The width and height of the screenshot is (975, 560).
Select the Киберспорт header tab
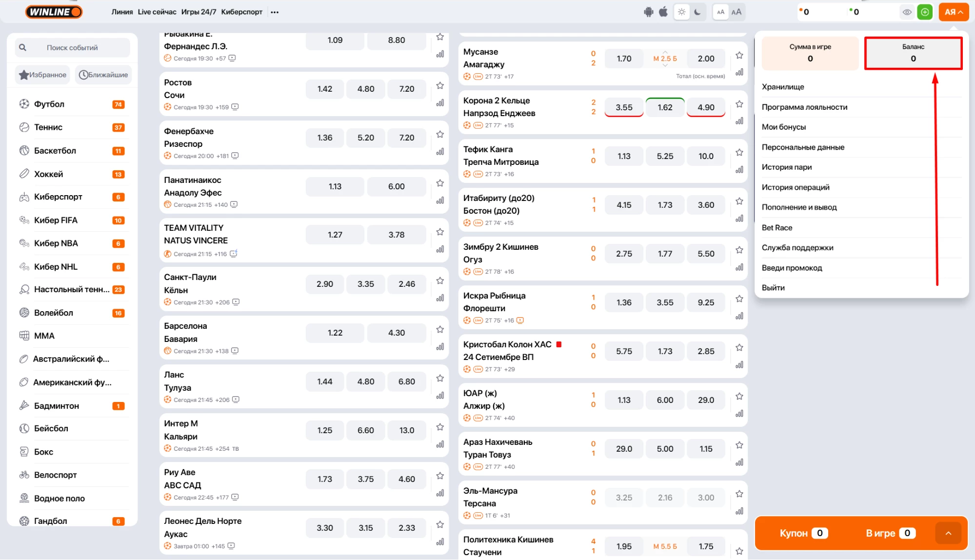point(241,12)
